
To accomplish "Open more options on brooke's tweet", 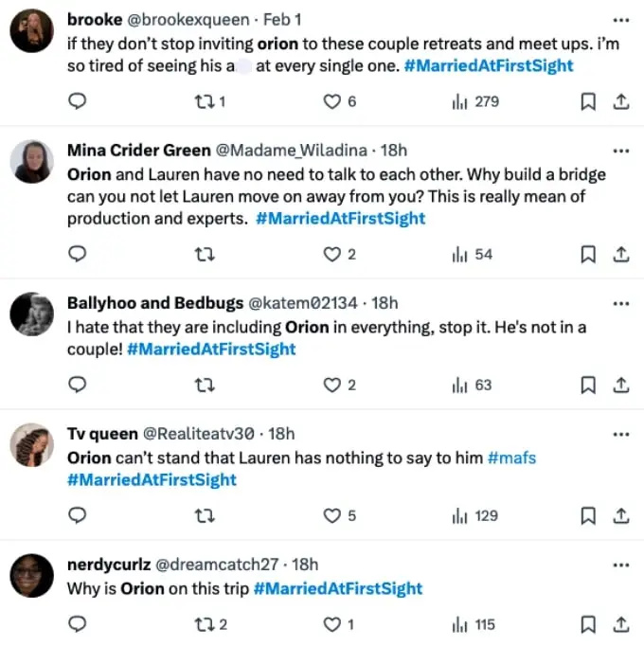I will pyautogui.click(x=621, y=20).
